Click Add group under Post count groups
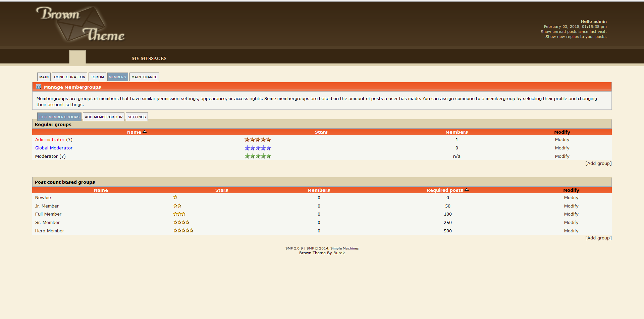 point(598,238)
